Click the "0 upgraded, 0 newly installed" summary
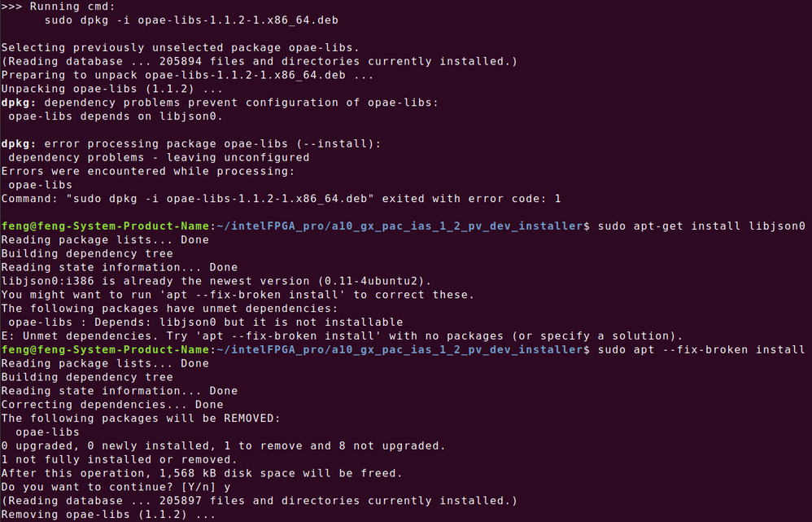This screenshot has width=812, height=522. (223, 445)
